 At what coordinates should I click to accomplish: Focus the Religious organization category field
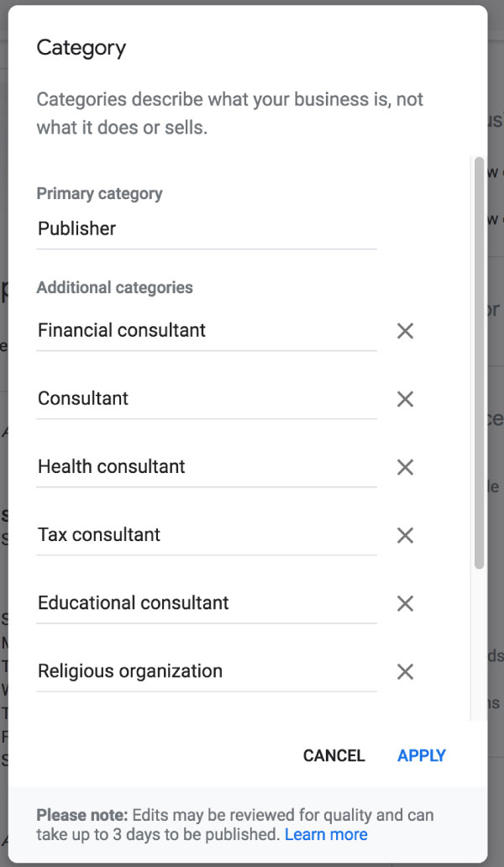(x=206, y=671)
